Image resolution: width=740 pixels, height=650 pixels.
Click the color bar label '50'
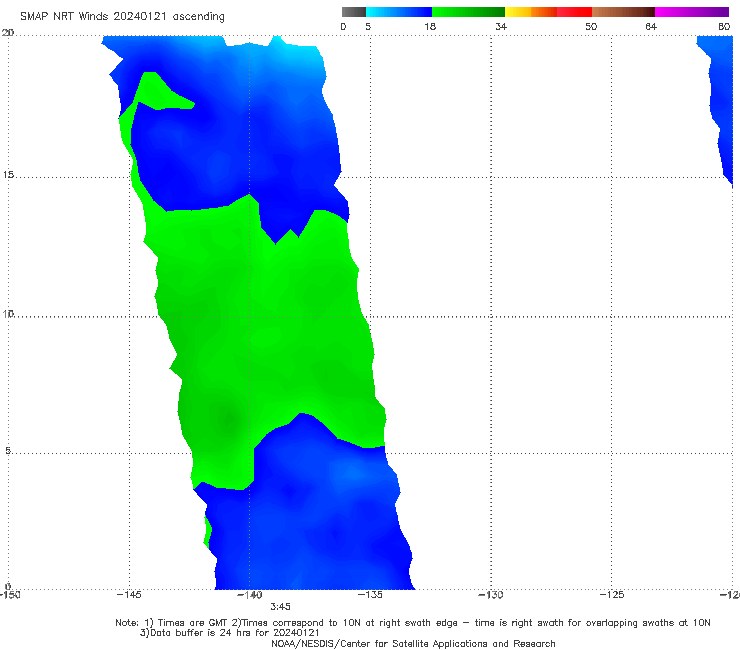[591, 26]
